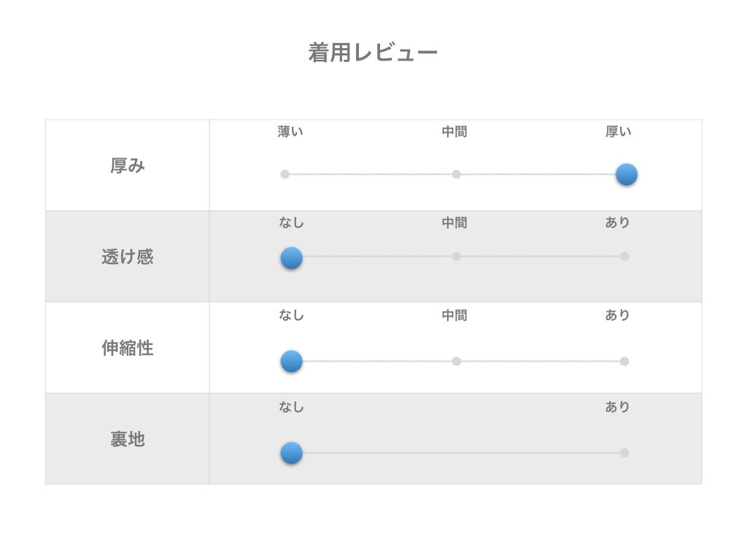Select the 透け感 row heading
747x560 pixels.
pyautogui.click(x=128, y=257)
